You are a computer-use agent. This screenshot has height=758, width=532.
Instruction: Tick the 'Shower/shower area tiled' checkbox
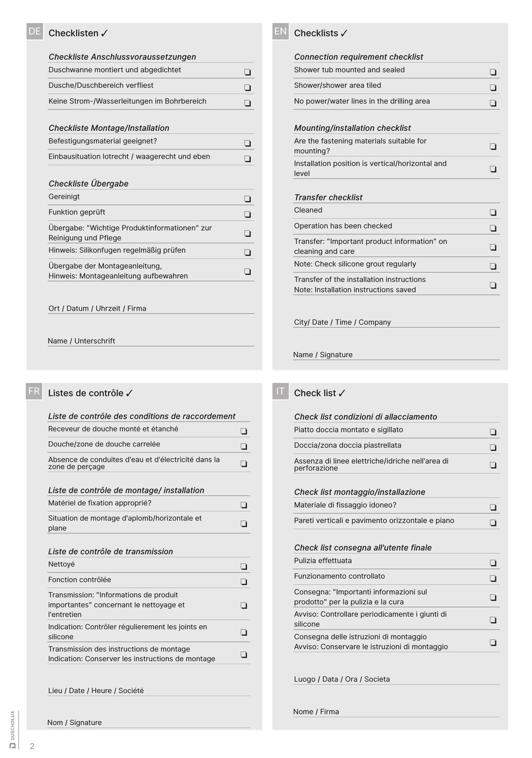(x=493, y=88)
